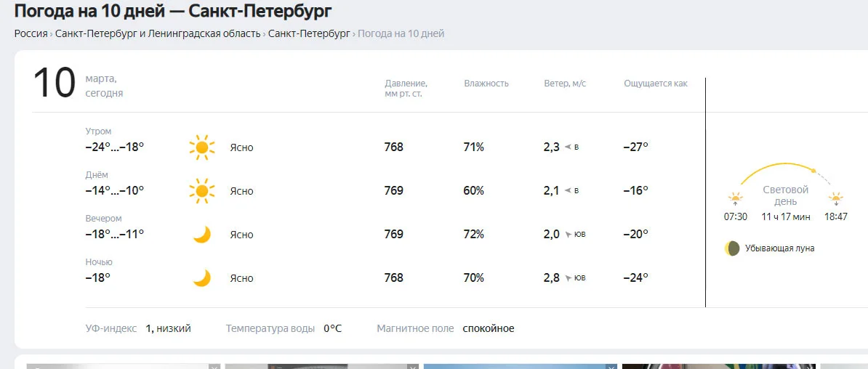This screenshot has width=868, height=369.
Task: Click the Днём label
Action: (97, 175)
